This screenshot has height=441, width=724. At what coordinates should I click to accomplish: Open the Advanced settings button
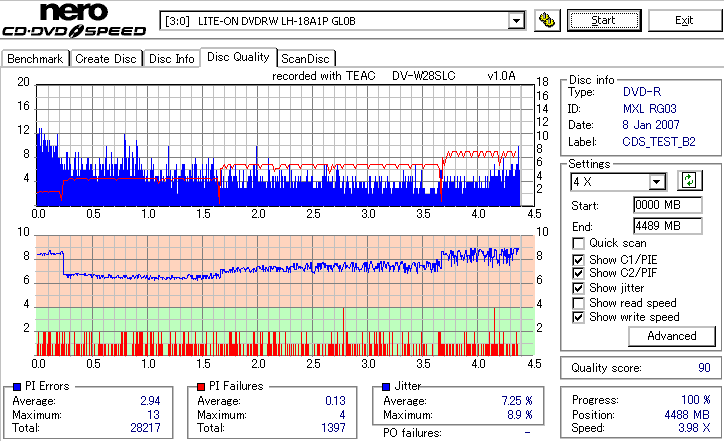click(x=671, y=336)
